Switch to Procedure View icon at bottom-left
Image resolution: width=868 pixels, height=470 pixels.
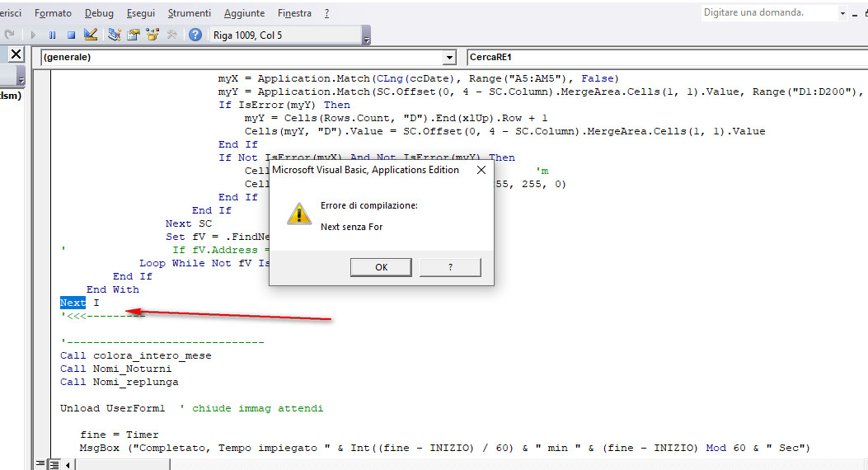click(40, 464)
